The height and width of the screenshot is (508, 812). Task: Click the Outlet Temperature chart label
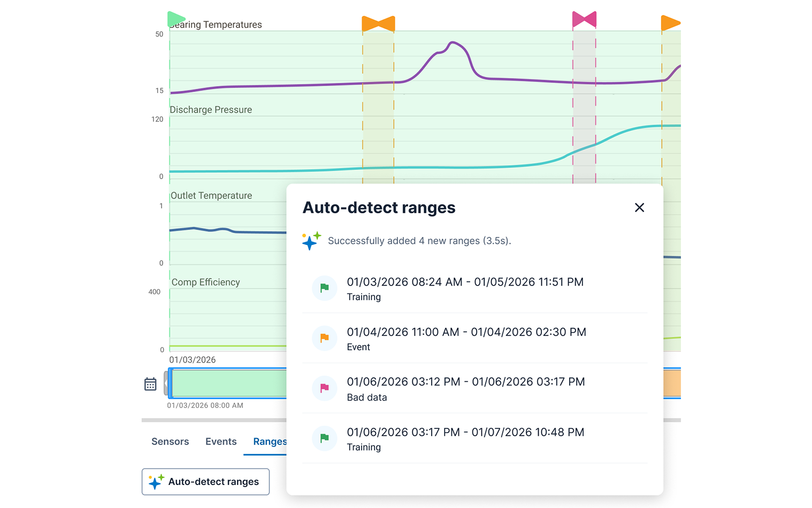[x=211, y=196]
